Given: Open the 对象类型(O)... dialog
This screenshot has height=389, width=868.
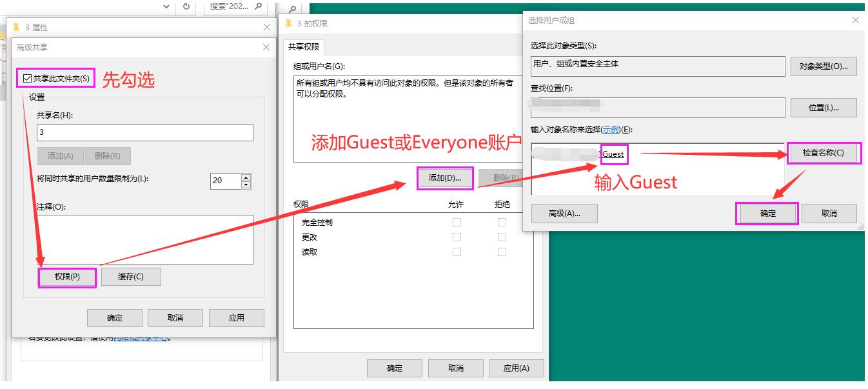Looking at the screenshot, I should (824, 66).
